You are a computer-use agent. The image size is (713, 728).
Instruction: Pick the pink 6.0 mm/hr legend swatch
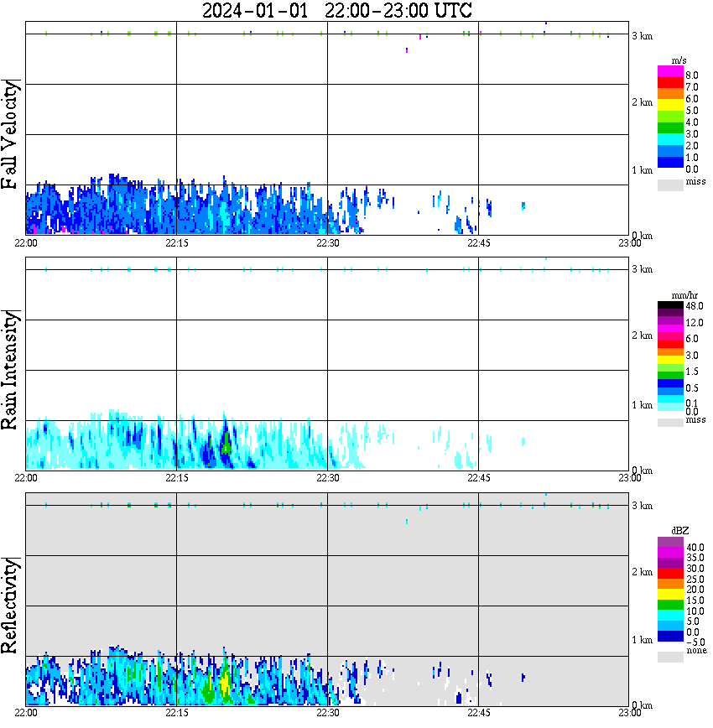[x=670, y=336]
